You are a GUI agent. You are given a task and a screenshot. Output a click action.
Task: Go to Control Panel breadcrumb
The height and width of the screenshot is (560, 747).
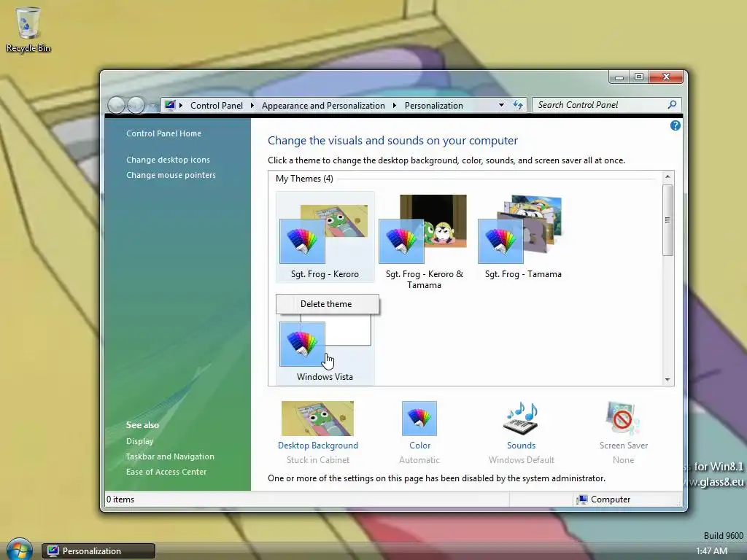coord(216,105)
